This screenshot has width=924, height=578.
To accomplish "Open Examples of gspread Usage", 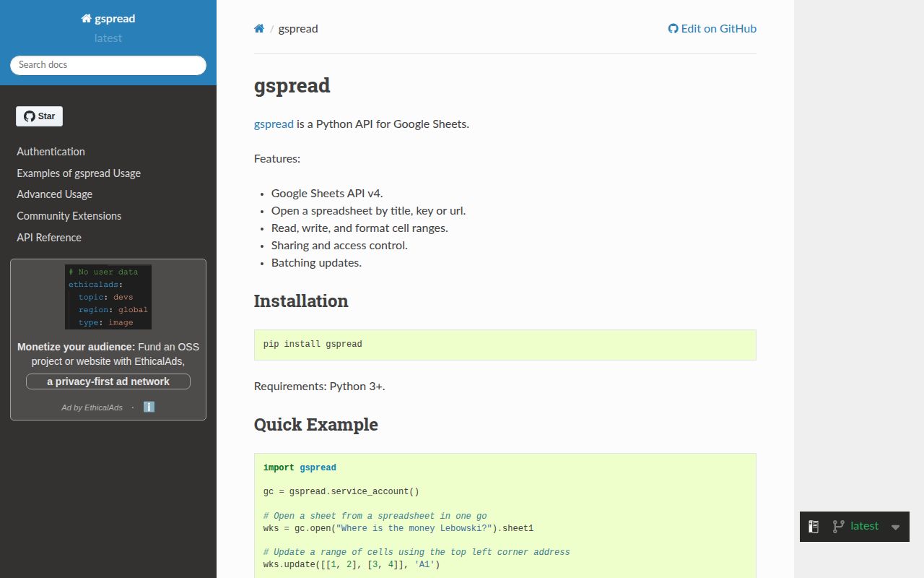I will coord(79,173).
